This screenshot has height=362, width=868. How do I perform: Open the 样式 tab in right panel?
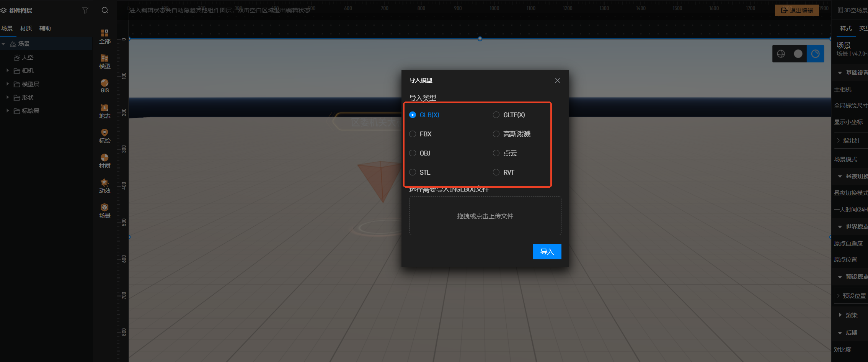[x=845, y=28]
